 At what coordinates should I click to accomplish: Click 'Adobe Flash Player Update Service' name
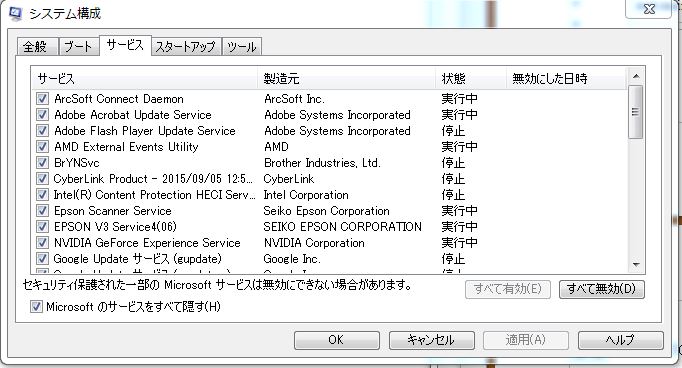[145, 131]
